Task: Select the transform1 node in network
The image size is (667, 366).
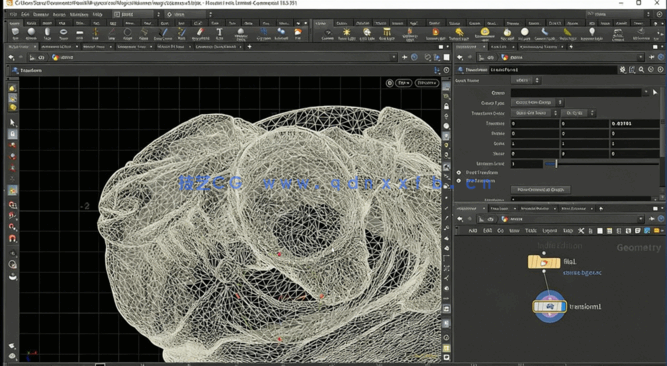Action: [x=550, y=306]
